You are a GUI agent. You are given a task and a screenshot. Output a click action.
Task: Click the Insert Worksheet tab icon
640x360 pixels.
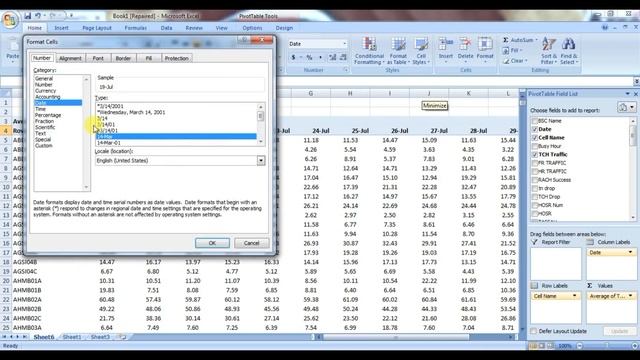tap(122, 337)
